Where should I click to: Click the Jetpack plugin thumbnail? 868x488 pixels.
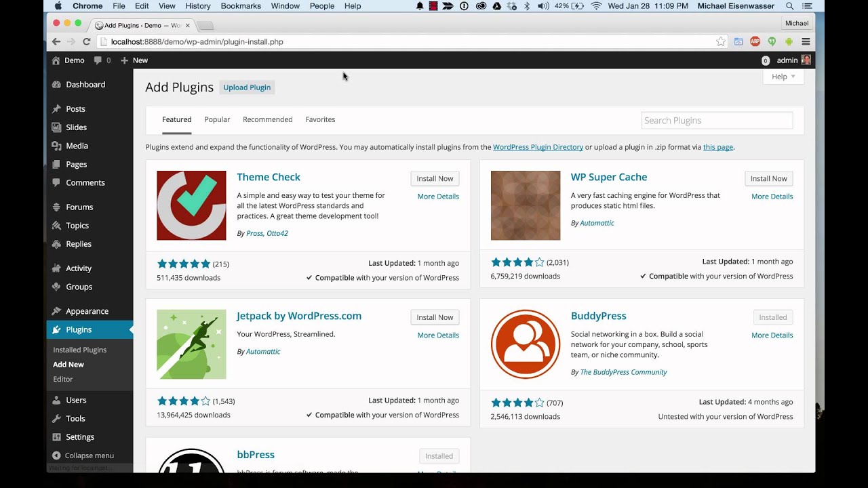point(191,344)
